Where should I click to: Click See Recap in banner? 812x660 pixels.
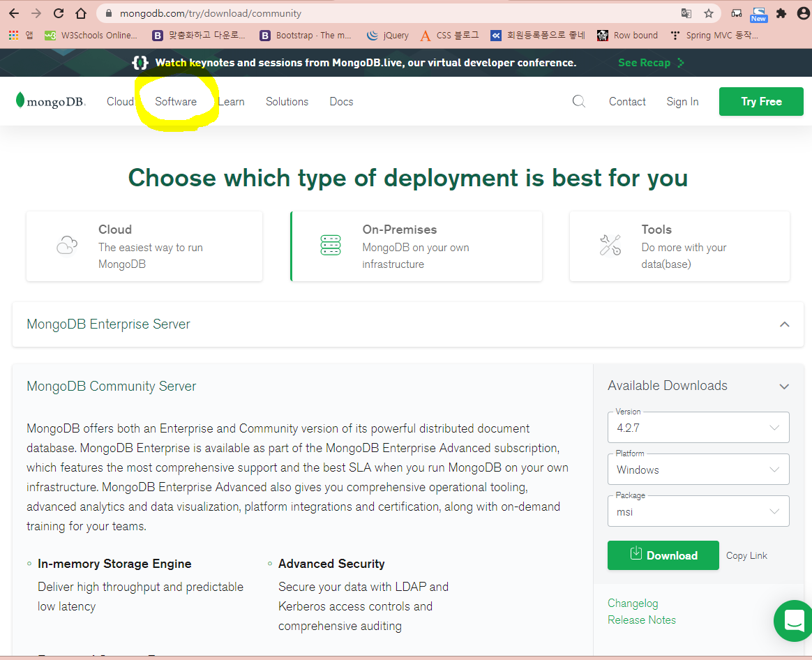(651, 63)
